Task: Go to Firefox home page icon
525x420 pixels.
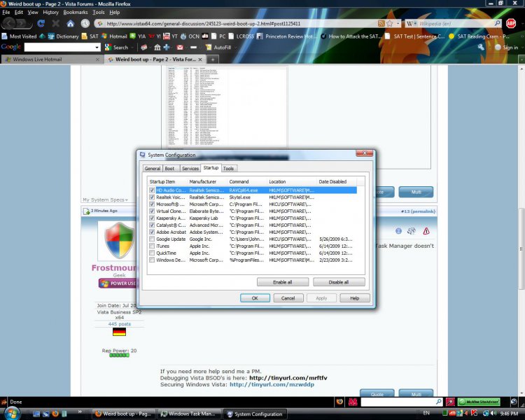Action: 70,23
